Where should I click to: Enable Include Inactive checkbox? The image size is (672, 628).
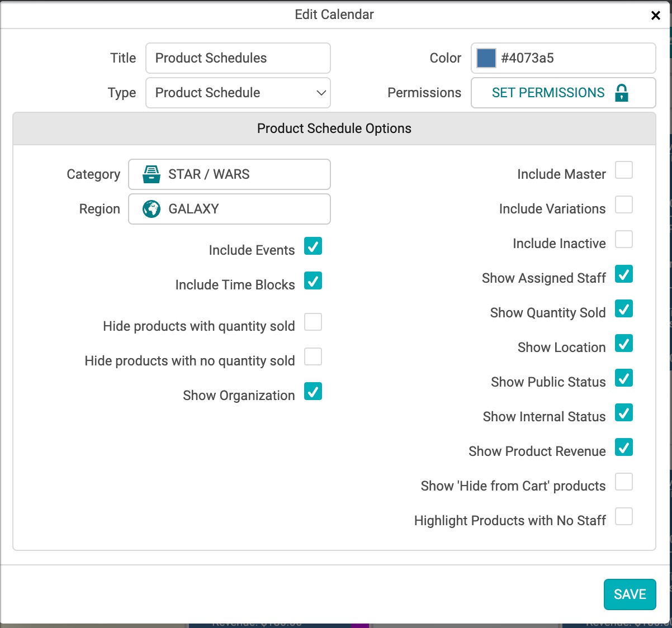[624, 239]
